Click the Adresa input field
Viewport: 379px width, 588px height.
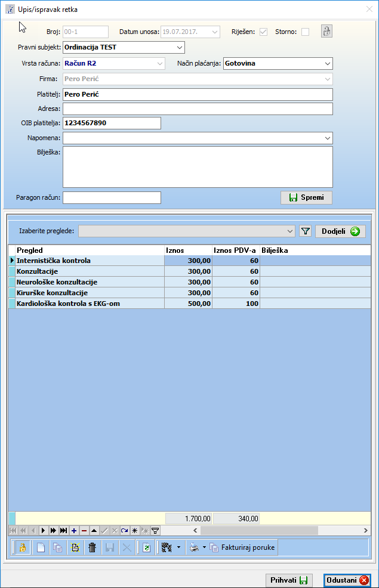tap(198, 109)
